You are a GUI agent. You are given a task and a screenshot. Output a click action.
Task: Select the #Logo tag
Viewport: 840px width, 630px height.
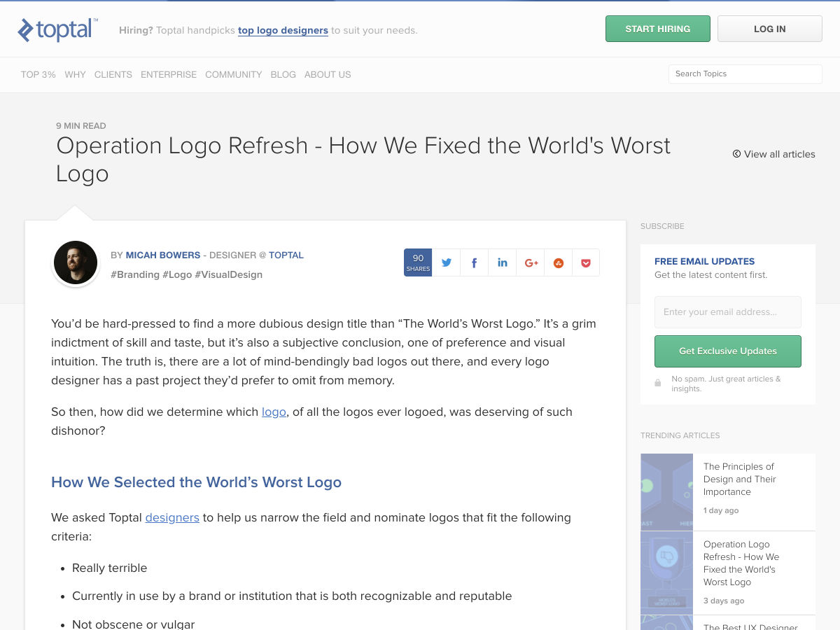[x=177, y=274]
